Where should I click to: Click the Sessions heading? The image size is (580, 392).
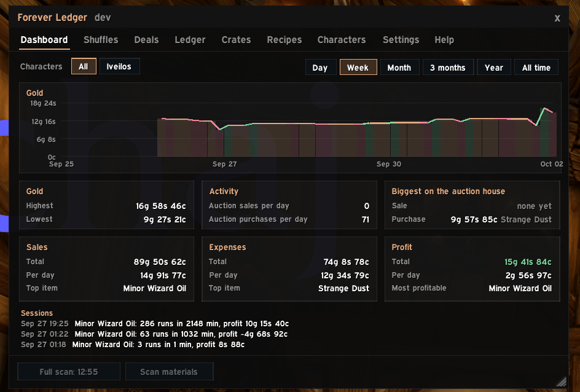point(37,313)
